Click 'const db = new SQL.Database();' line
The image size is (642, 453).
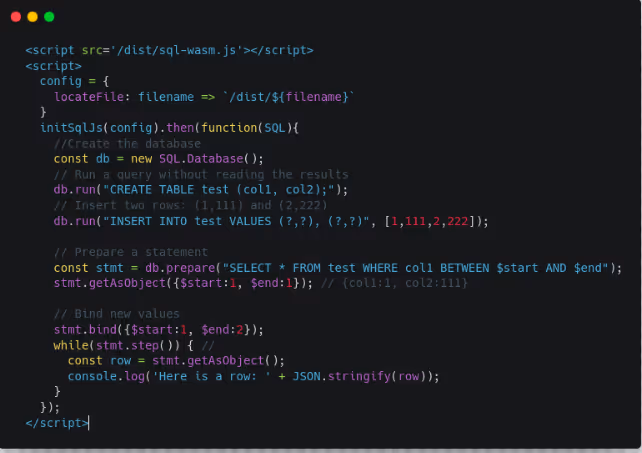(158, 159)
